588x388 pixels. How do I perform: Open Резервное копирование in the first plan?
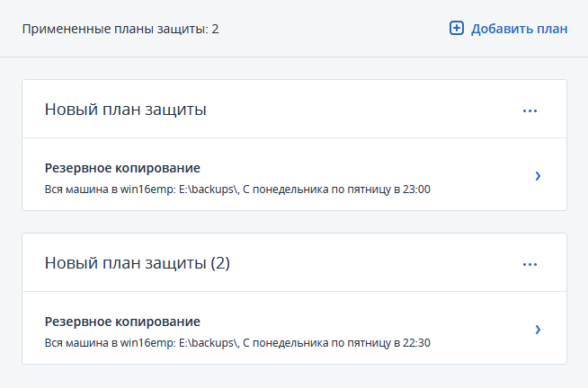(122, 168)
